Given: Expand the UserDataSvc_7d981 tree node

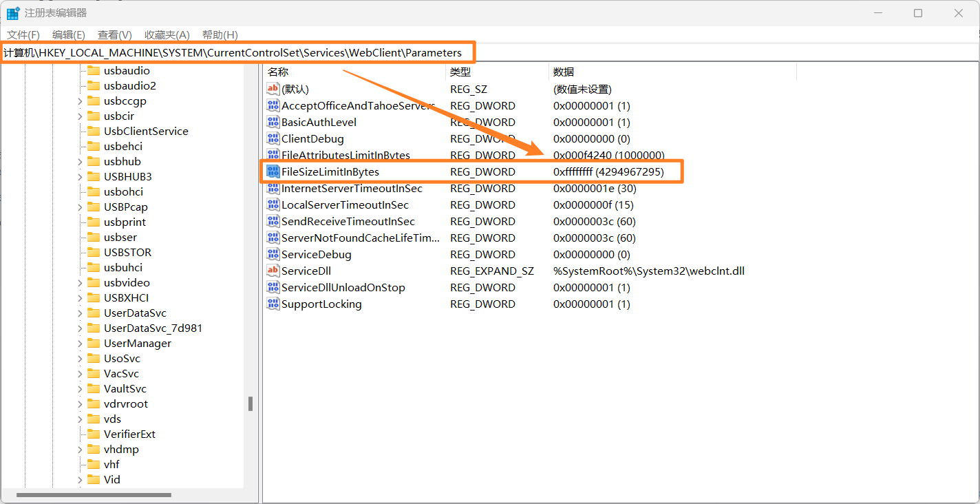Looking at the screenshot, I should pyautogui.click(x=80, y=328).
